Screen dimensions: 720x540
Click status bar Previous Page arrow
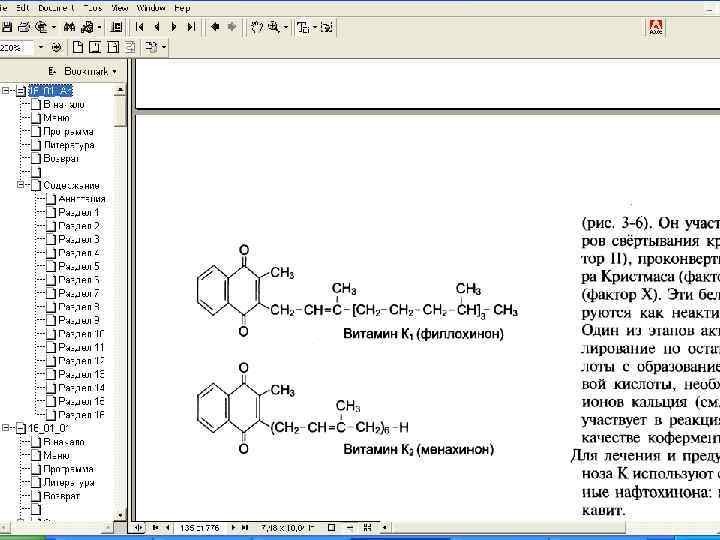(x=168, y=528)
